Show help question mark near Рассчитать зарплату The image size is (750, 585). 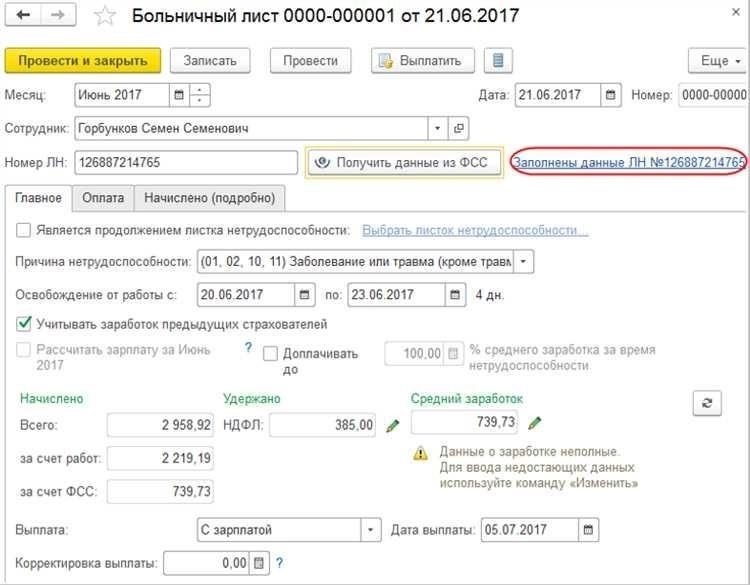coord(248,347)
